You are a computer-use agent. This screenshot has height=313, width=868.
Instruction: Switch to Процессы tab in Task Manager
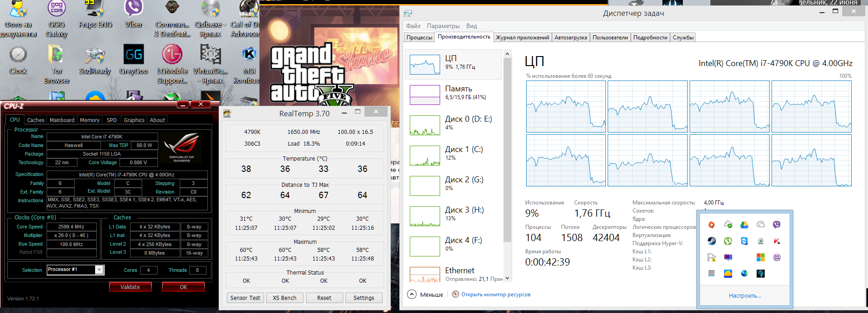click(419, 38)
